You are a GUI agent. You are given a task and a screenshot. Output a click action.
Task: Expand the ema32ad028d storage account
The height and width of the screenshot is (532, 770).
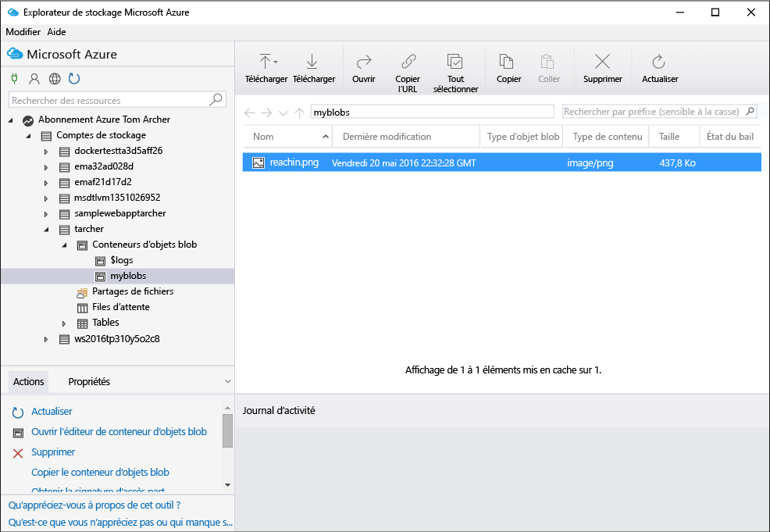(46, 167)
